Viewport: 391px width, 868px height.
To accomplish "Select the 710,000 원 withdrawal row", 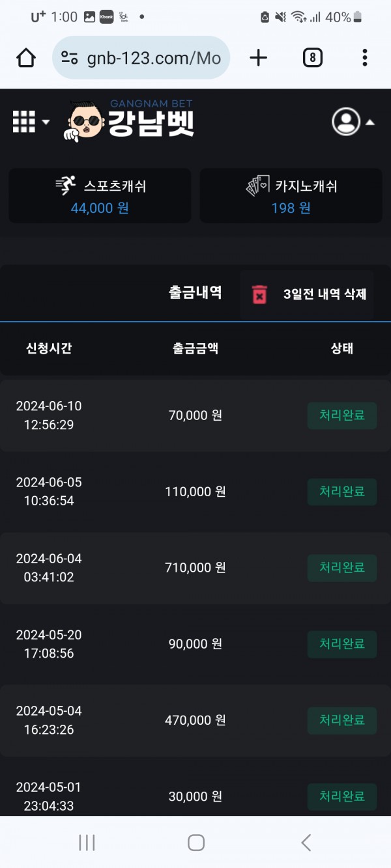I will 195,568.
